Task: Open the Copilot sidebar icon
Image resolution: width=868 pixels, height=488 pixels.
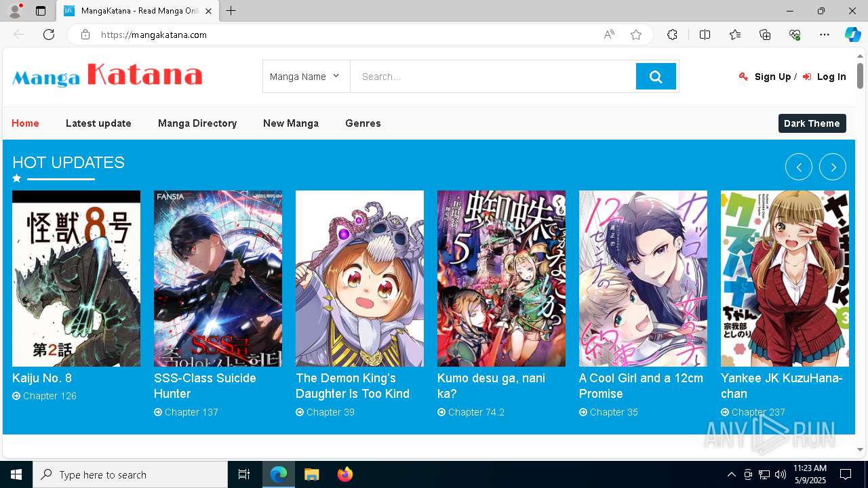Action: pos(852,35)
